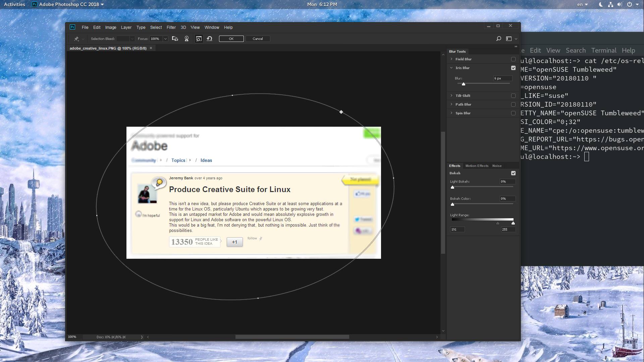Open the Window menu

[212, 27]
